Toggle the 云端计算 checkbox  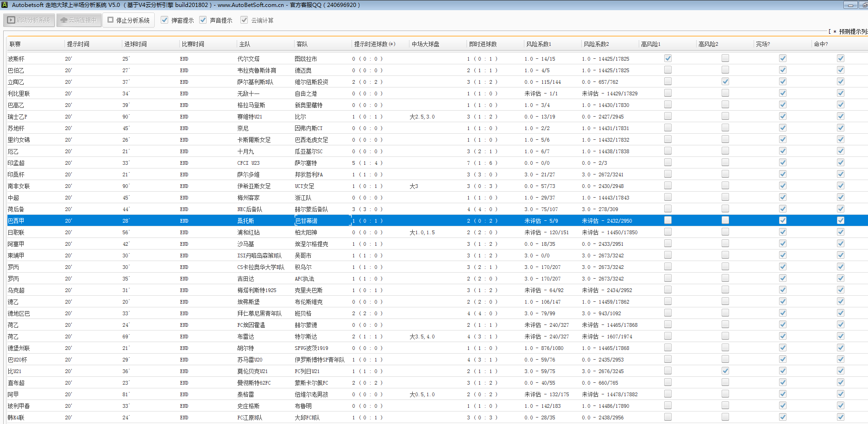click(x=244, y=20)
